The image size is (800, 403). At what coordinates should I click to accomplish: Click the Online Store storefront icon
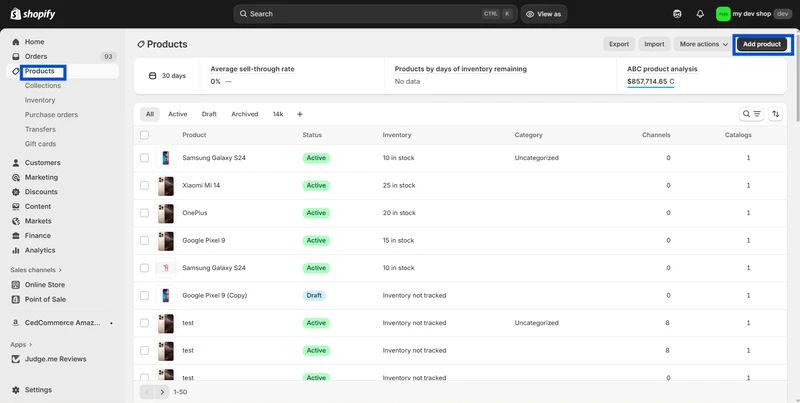[16, 285]
